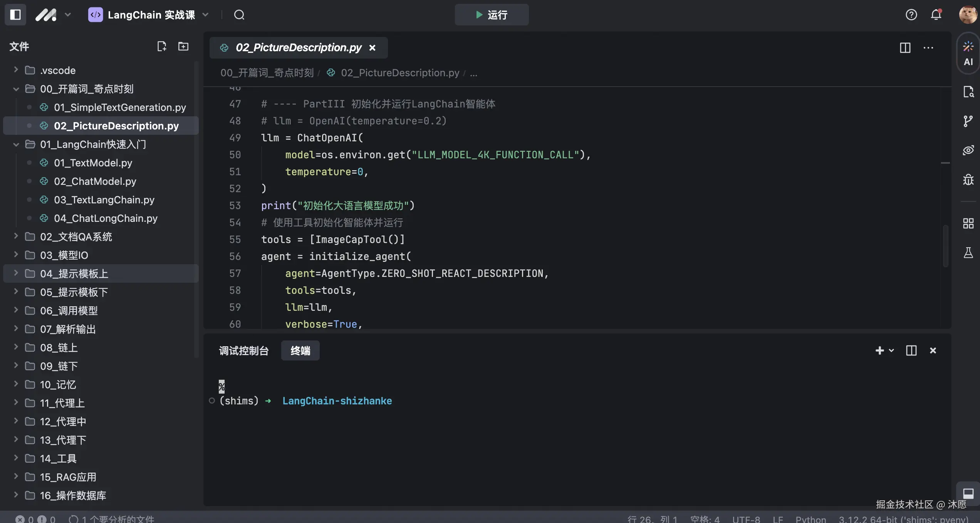This screenshot has height=523, width=980.
Task: Click the notification bell icon
Action: tap(936, 15)
